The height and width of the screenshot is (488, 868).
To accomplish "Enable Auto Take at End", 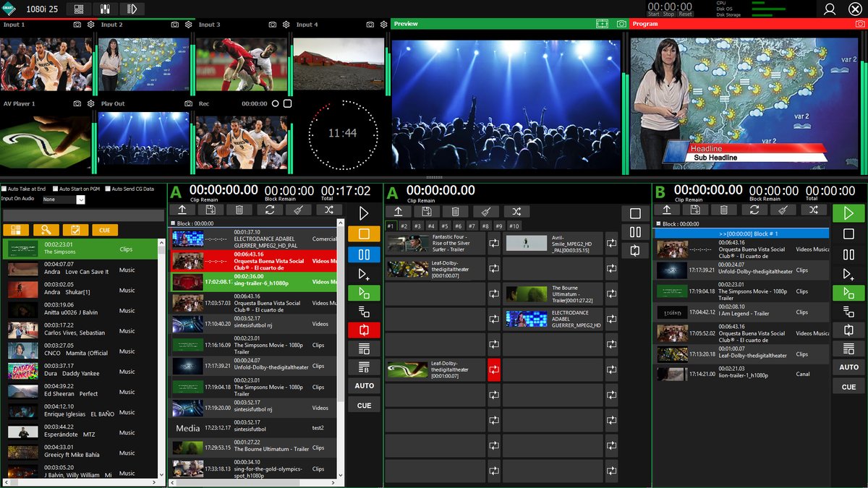I will point(4,189).
